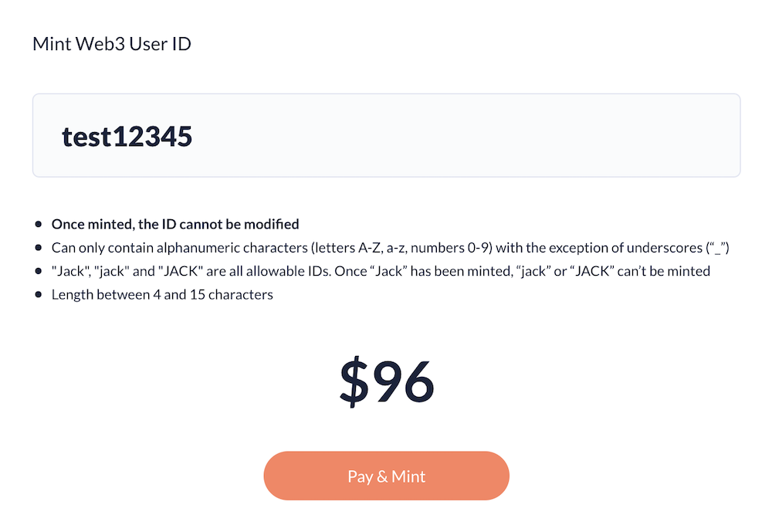Click "Once minted, the ID cannot be modified"
This screenshot has width=772, height=532.
[x=175, y=225]
